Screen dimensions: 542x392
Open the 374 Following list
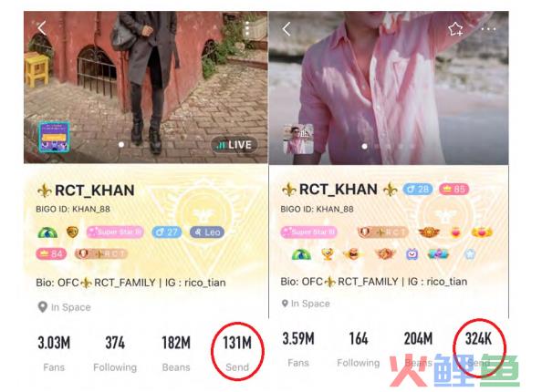coord(115,353)
